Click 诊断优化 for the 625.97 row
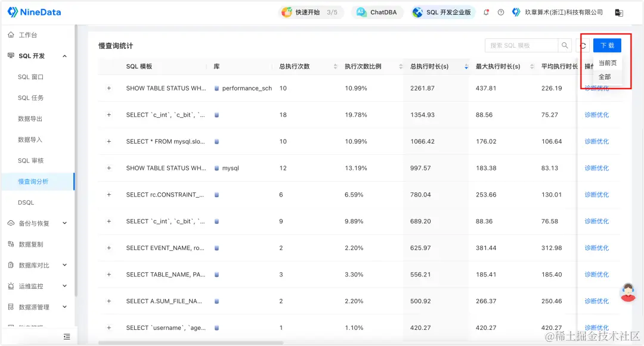Image resolution: width=644 pixels, height=346 pixels. [x=597, y=248]
